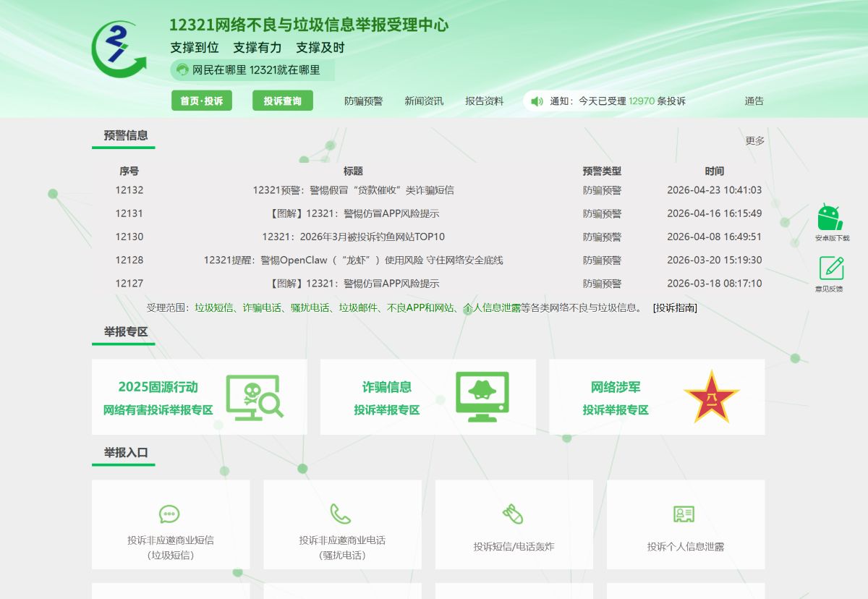Open the 意见反馈 feedback icon

[x=830, y=268]
